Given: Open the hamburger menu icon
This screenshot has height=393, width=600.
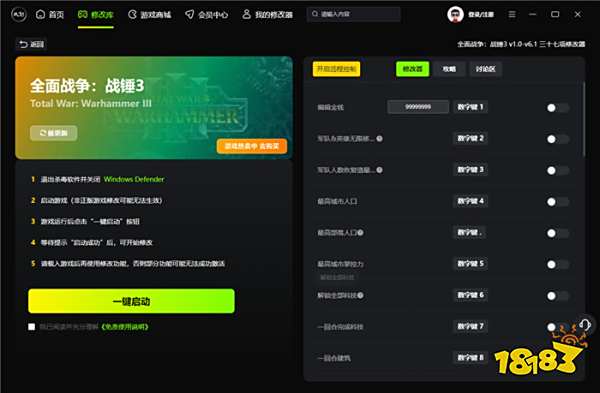Looking at the screenshot, I should [512, 15].
